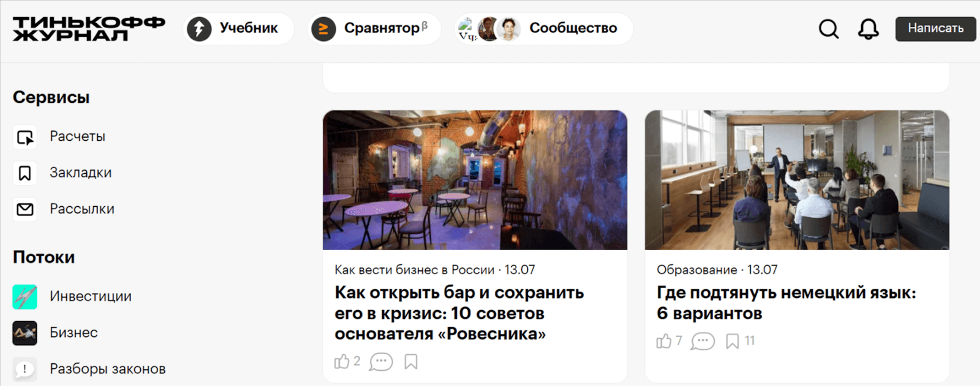The height and width of the screenshot is (386, 980).
Task: Open the bar interior article thumbnail
Action: coord(475,180)
